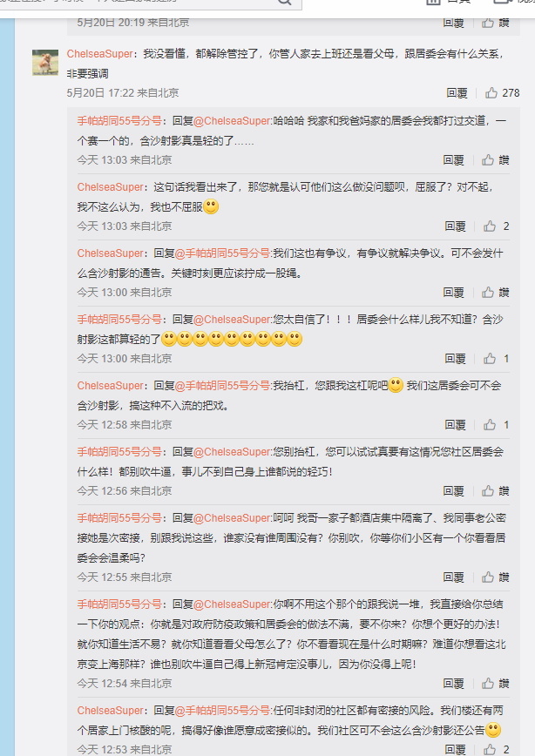Like the 12:54 long reply from 手帕胡同55号分号
This screenshot has height=756, width=535.
click(495, 683)
